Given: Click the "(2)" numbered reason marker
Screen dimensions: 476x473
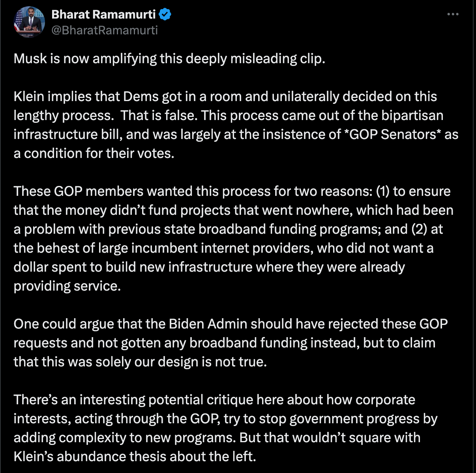Looking at the screenshot, I should point(420,229).
